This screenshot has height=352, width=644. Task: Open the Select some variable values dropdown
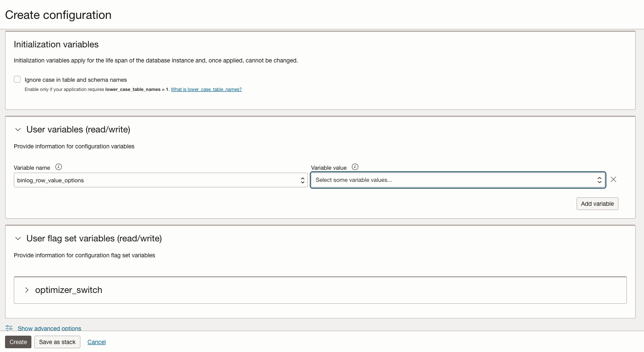pyautogui.click(x=458, y=180)
